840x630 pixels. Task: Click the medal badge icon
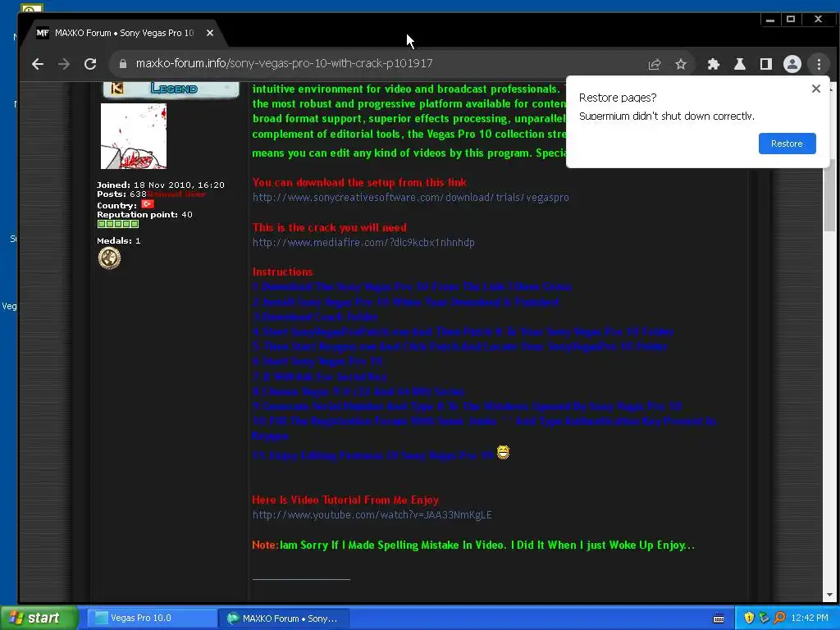tap(109, 258)
